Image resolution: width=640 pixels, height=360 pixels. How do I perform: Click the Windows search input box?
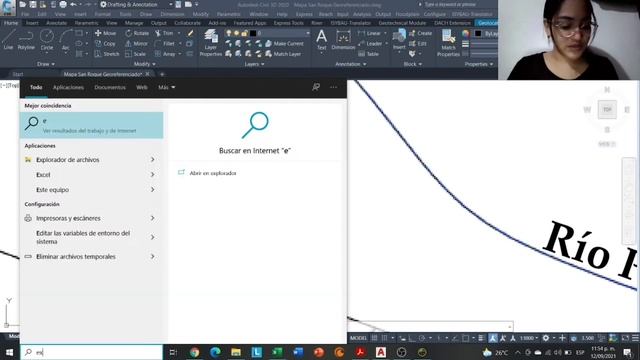click(x=91, y=352)
